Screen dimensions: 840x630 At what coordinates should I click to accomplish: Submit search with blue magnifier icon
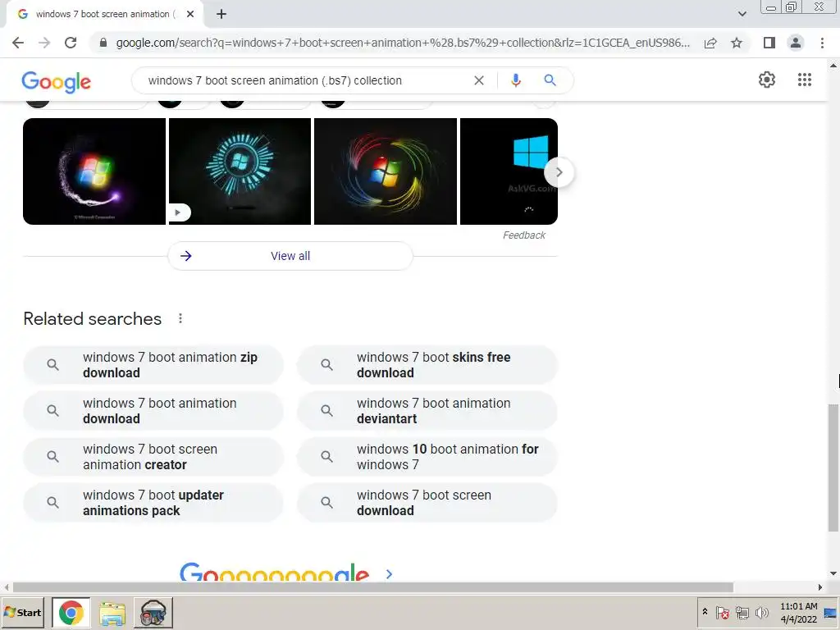point(550,80)
